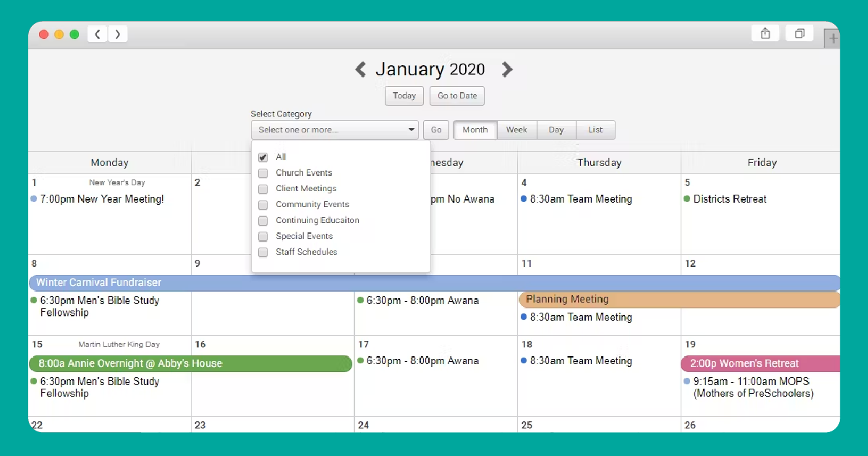This screenshot has height=456, width=868.
Task: Click the Go button
Action: click(436, 130)
